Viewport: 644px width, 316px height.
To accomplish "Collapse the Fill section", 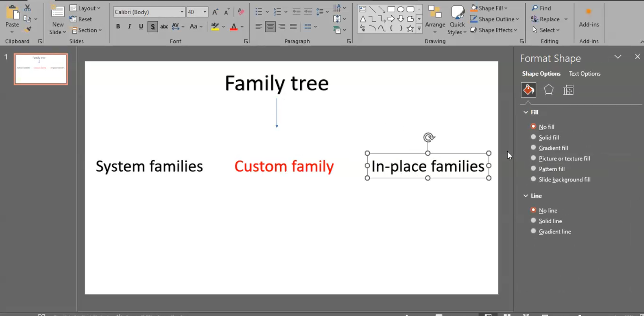I will click(526, 112).
